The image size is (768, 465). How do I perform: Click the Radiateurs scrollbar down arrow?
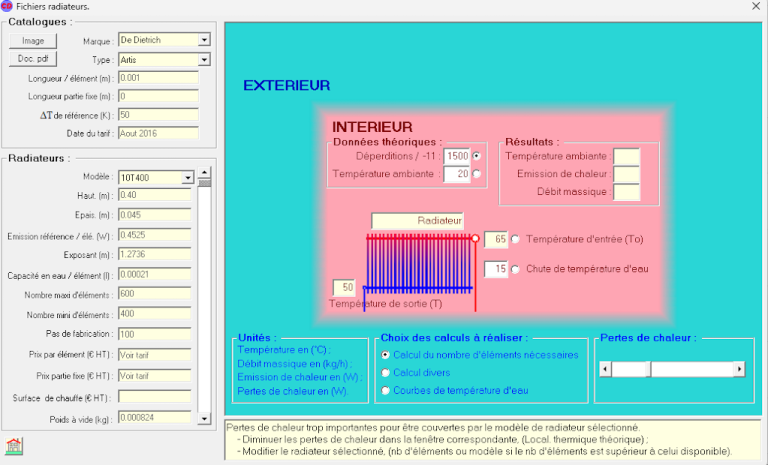204,419
